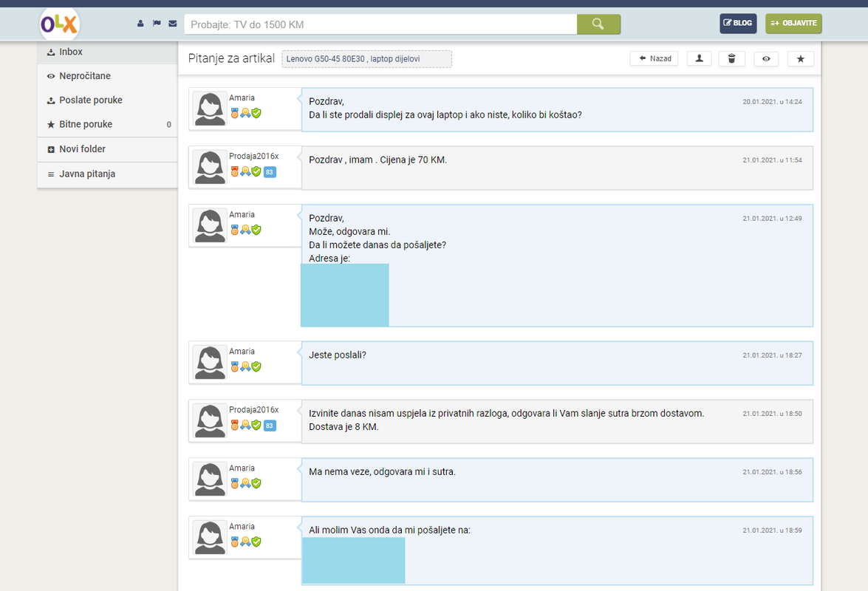
Task: Click Amaria avatar in first message
Action: coord(210,109)
